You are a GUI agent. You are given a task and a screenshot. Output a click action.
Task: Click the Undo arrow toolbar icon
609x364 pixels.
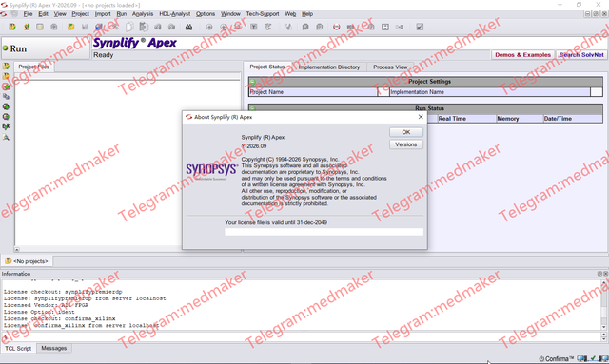pyautogui.click(x=158, y=27)
